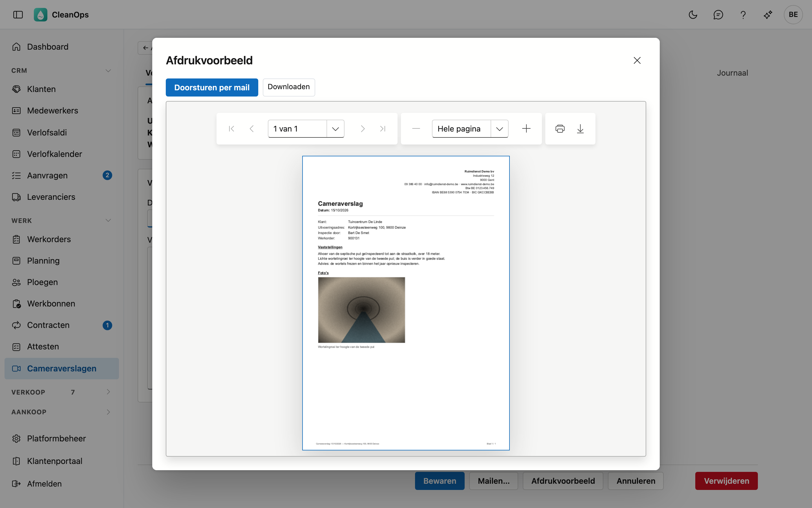Close the Afdrukvoorbeeld dialog

[x=637, y=60]
